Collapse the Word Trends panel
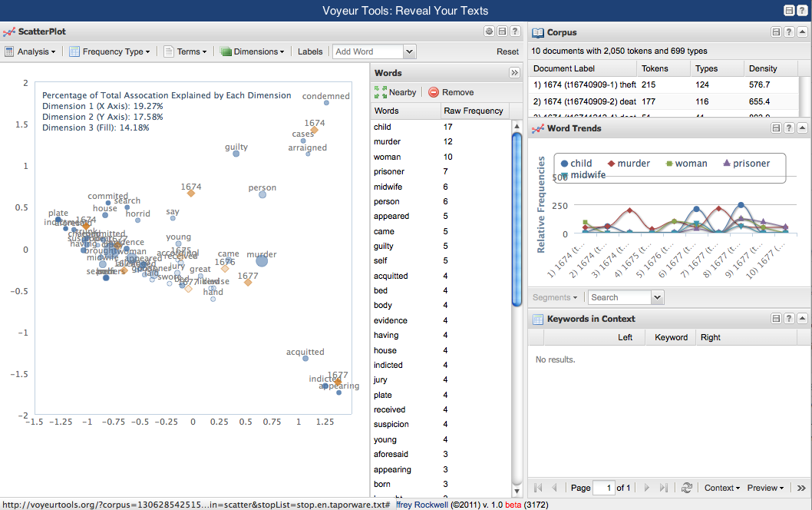The image size is (812, 510). click(x=802, y=128)
